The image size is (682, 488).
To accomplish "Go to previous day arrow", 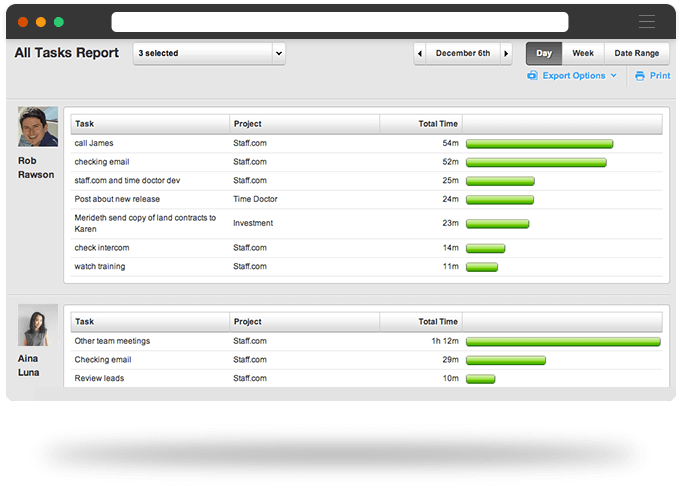I will click(420, 54).
